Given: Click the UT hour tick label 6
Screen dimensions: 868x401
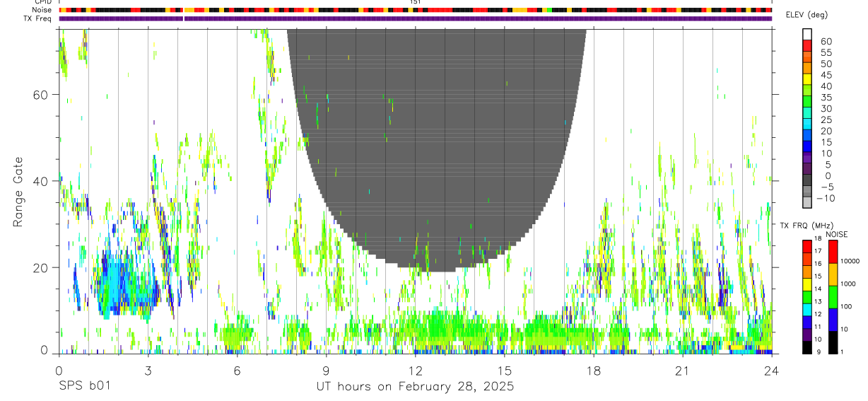Looking at the screenshot, I should [237, 370].
